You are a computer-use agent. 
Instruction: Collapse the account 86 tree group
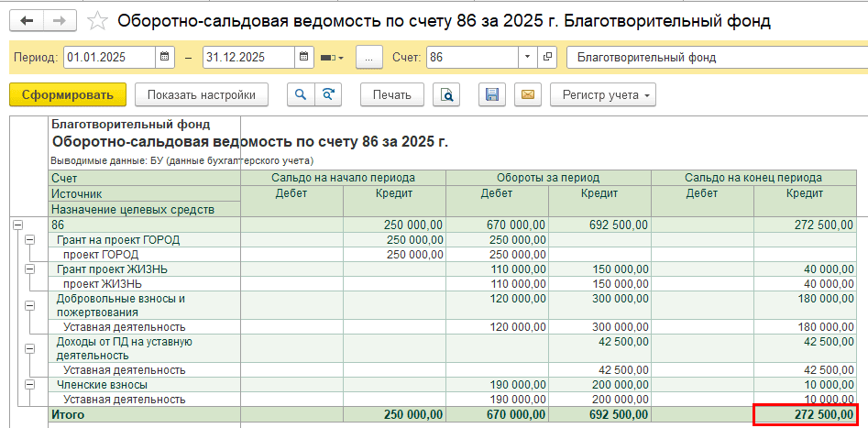(x=17, y=225)
